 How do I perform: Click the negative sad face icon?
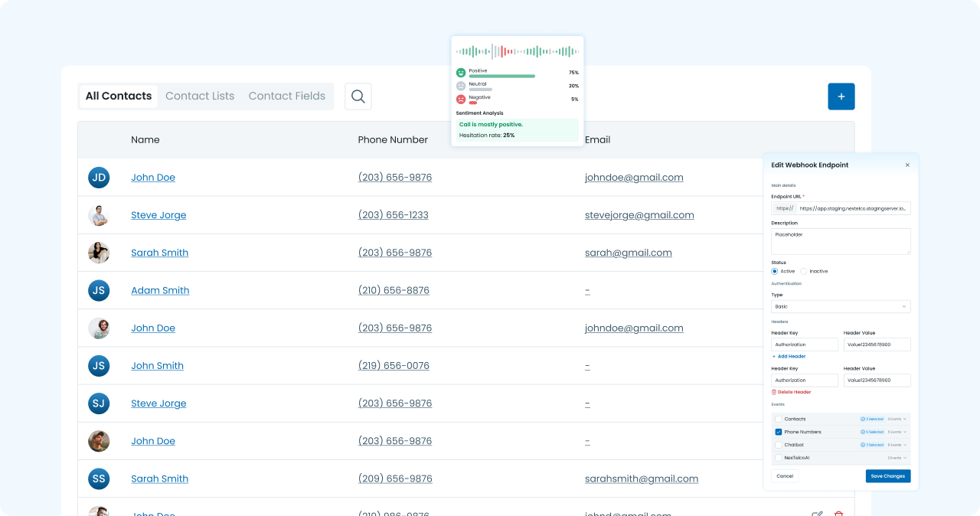tap(461, 100)
